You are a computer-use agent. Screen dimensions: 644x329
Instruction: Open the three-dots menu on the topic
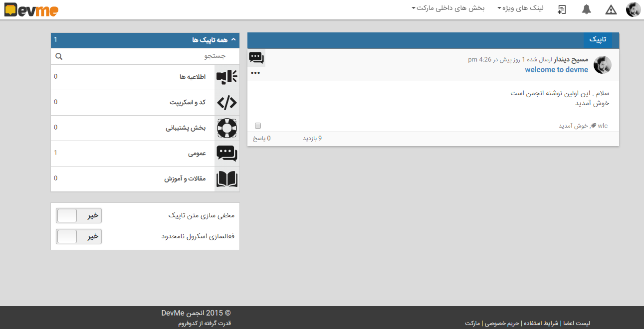click(255, 73)
